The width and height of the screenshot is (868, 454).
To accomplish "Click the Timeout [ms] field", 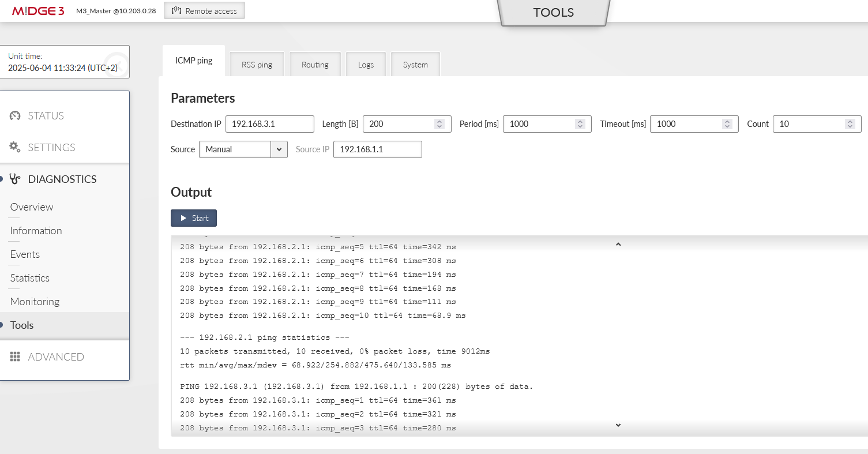I will [694, 124].
